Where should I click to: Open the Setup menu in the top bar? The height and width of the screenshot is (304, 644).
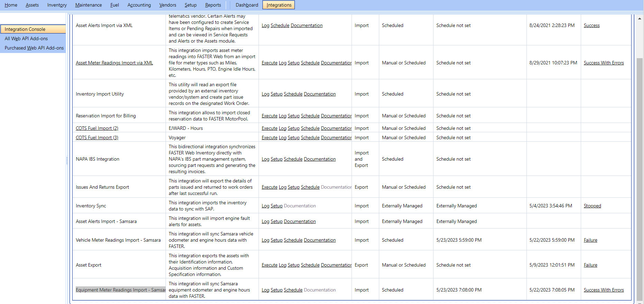coord(190,5)
